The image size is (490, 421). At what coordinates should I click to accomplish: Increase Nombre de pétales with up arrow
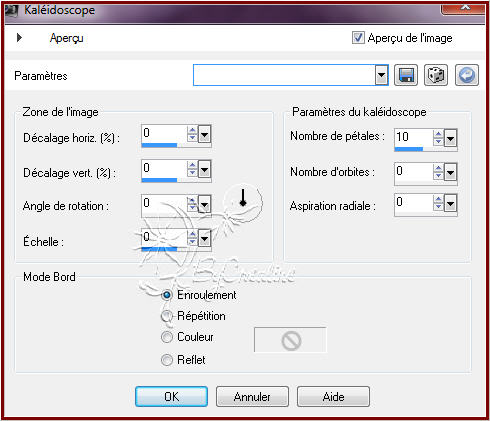coord(438,134)
